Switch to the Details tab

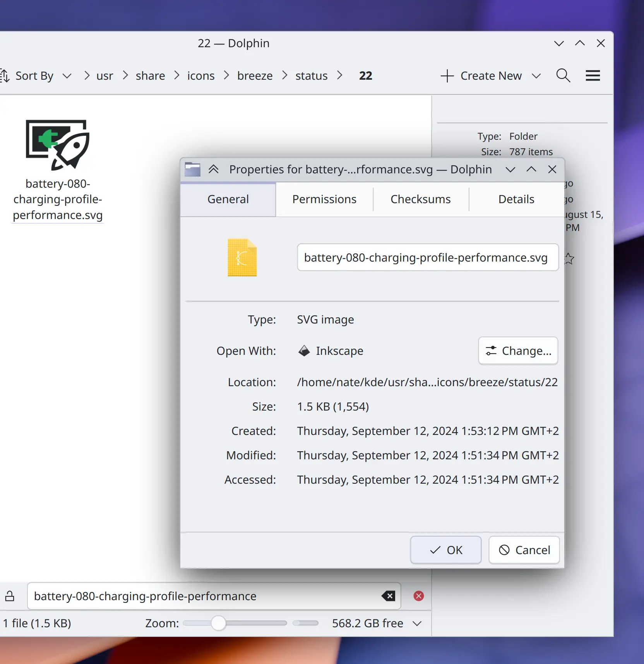point(516,199)
